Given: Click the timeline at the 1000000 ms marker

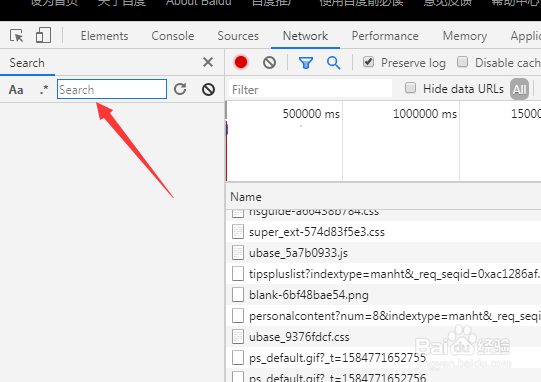Looking at the screenshot, I should [425, 114].
